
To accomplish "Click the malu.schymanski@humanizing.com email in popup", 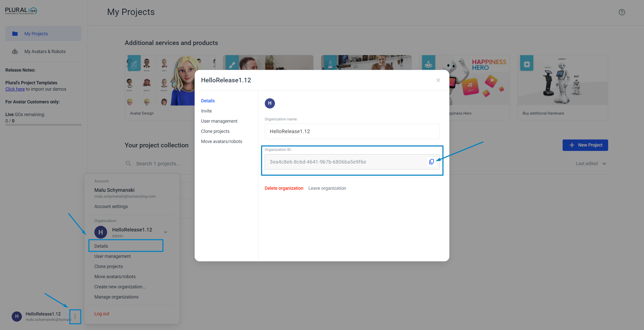I will coord(125,196).
